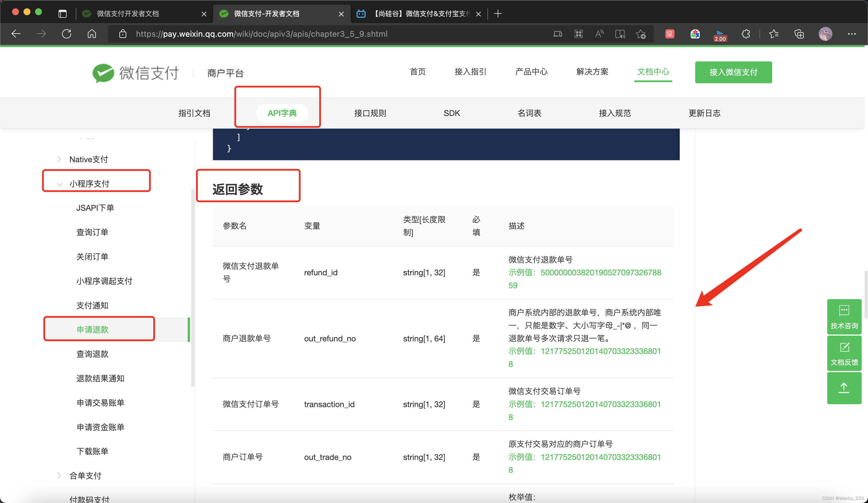The height and width of the screenshot is (503, 868).
Task: Open the split screen icon
Action: pyautogui.click(x=558, y=34)
